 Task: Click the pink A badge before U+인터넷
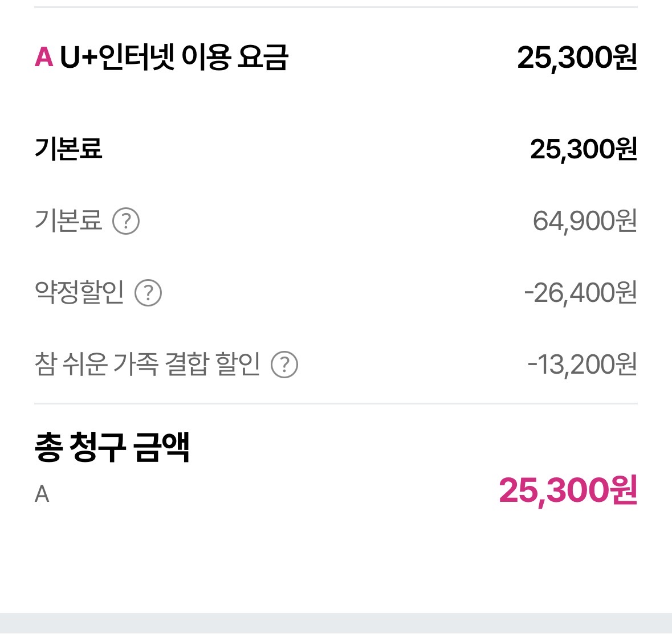44,58
